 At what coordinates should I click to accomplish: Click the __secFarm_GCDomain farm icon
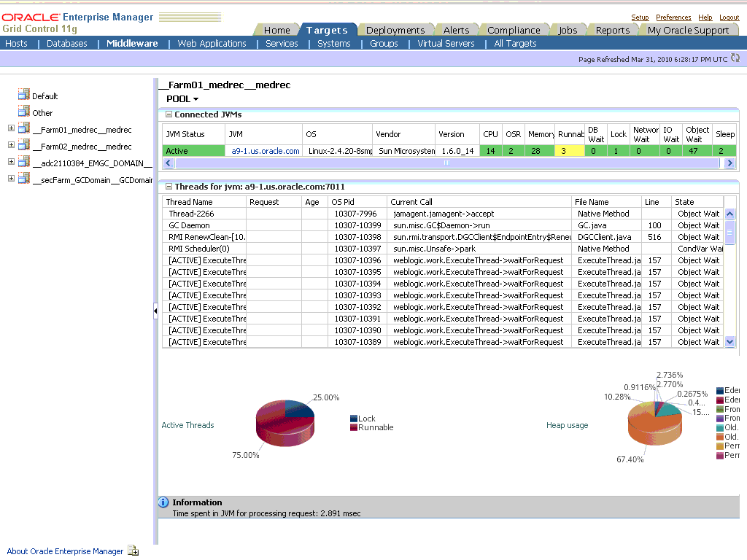[x=24, y=178]
